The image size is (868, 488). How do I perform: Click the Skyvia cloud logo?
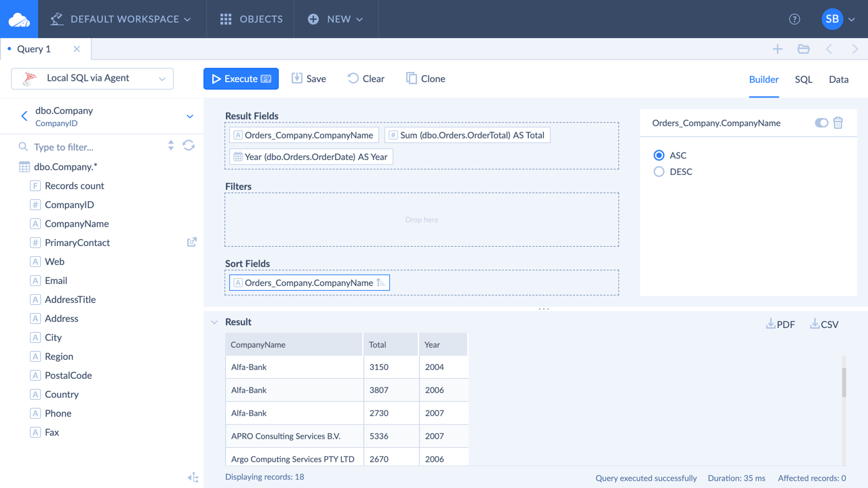click(x=19, y=19)
